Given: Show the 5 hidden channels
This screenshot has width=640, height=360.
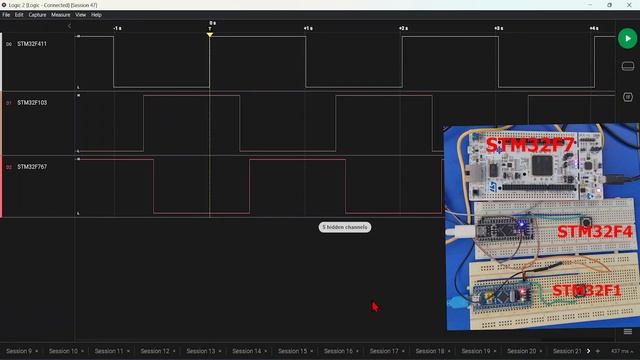Looking at the screenshot, I should click(x=345, y=227).
